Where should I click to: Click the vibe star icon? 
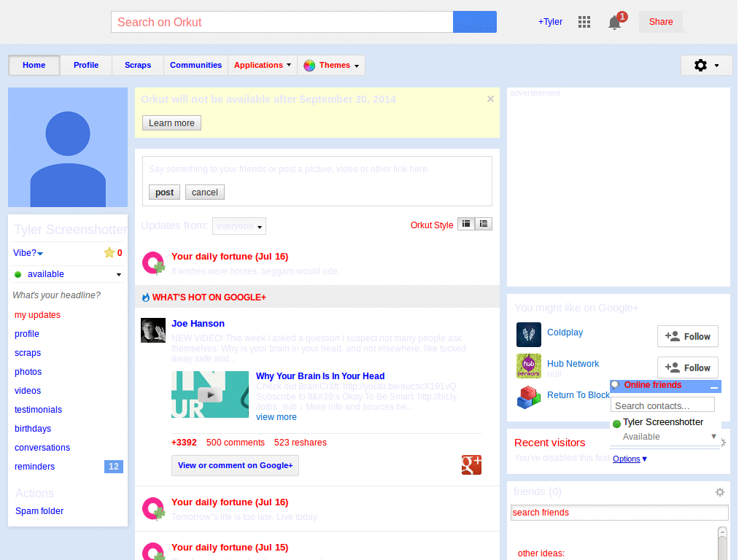point(109,253)
